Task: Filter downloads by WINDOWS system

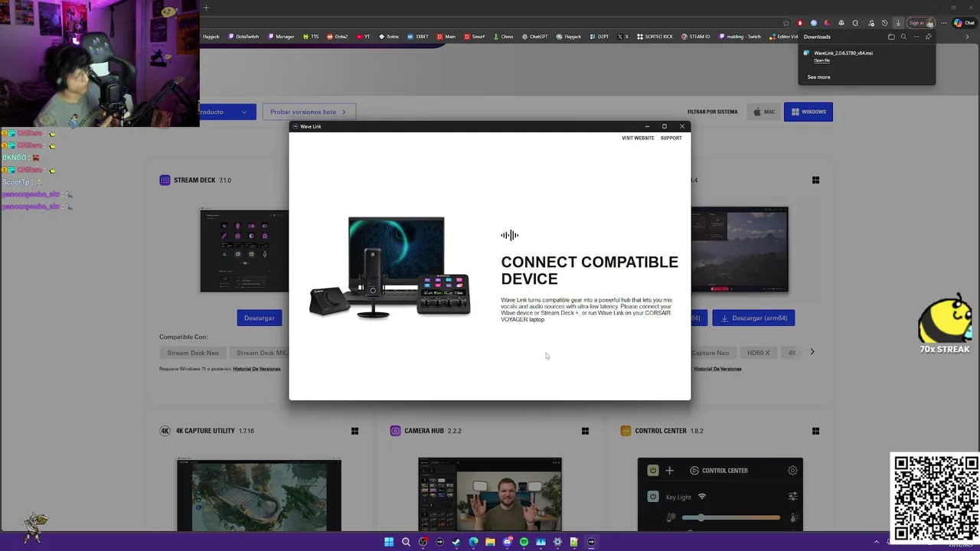Action: point(808,112)
